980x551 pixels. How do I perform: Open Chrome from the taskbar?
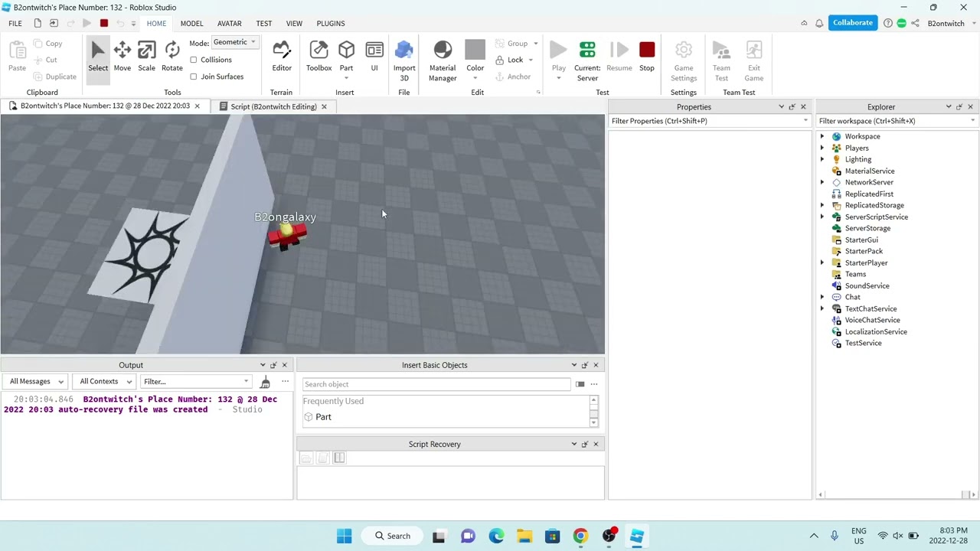pos(580,536)
